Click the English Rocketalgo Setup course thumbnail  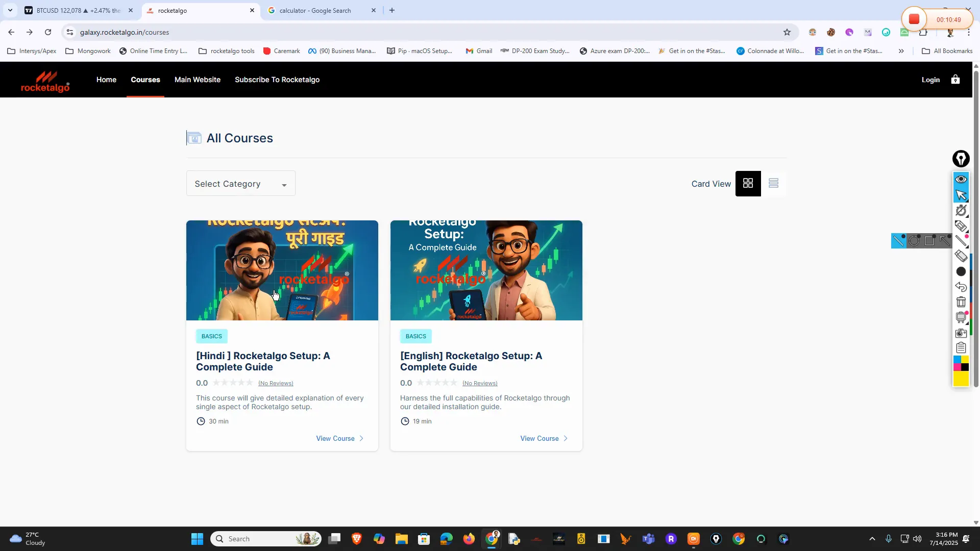(x=486, y=270)
